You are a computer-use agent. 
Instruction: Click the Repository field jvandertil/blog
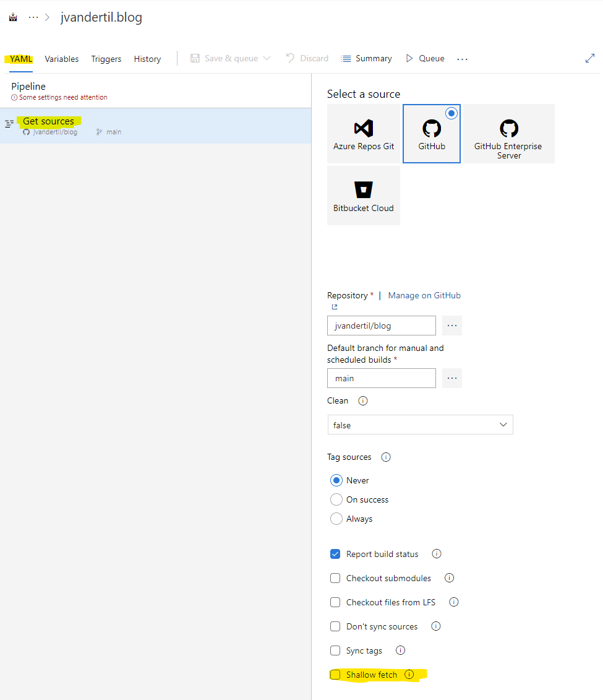coord(382,326)
